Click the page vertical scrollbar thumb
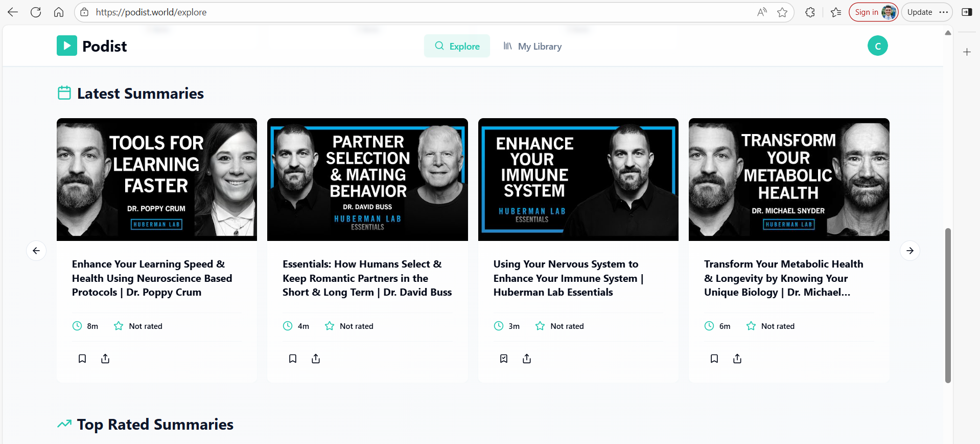The height and width of the screenshot is (444, 980). click(x=948, y=305)
